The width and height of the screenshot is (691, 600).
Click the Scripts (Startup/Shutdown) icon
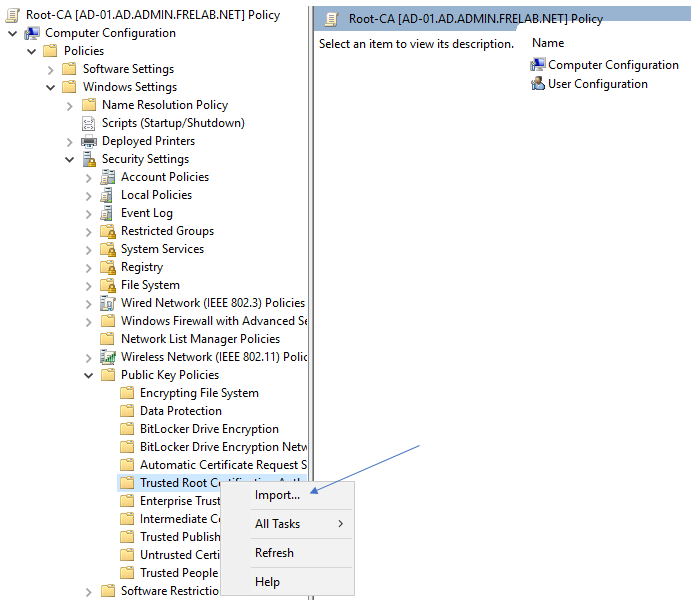(89, 123)
